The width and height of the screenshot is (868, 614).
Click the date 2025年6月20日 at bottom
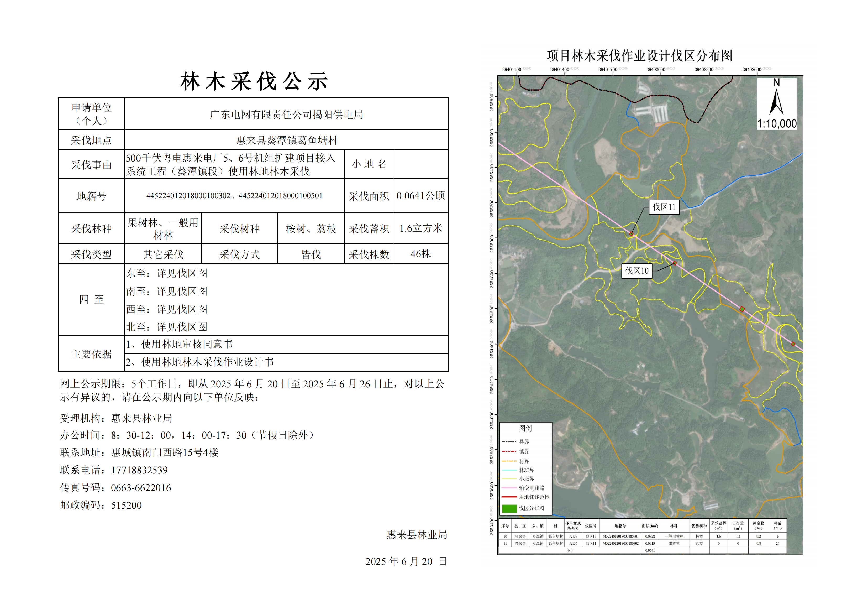click(406, 561)
